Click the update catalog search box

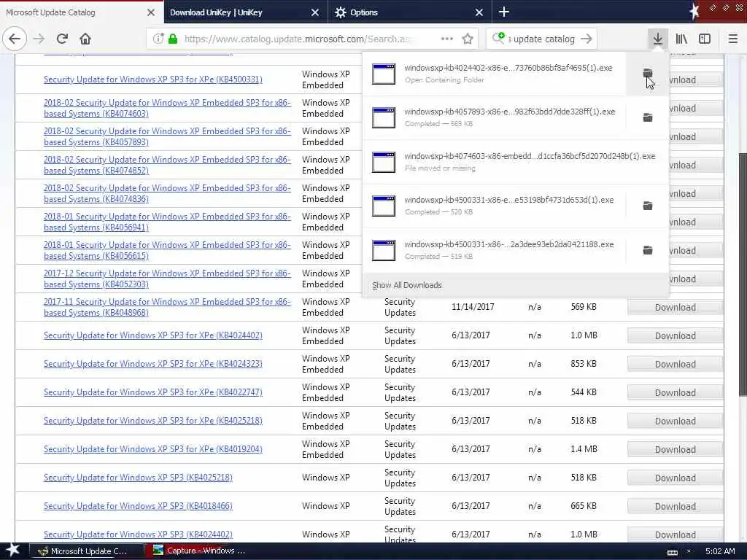pyautogui.click(x=543, y=39)
